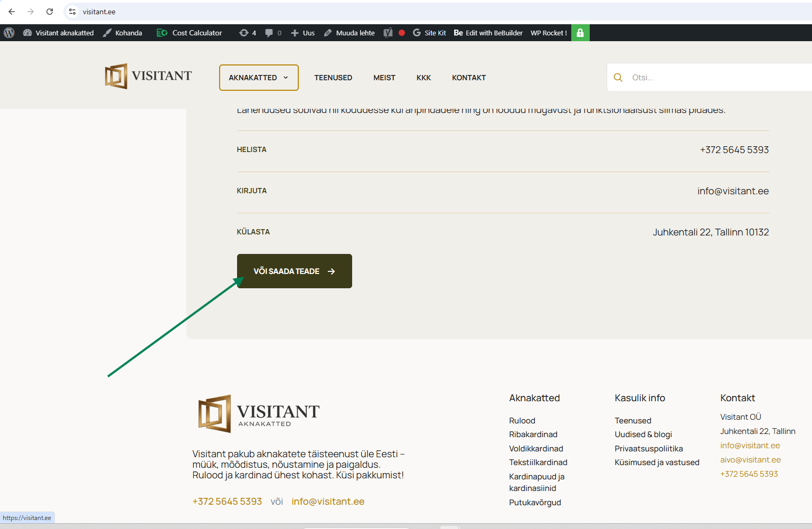The image size is (812, 529).
Task: Reload the page with the refresh icon
Action: coord(50,12)
